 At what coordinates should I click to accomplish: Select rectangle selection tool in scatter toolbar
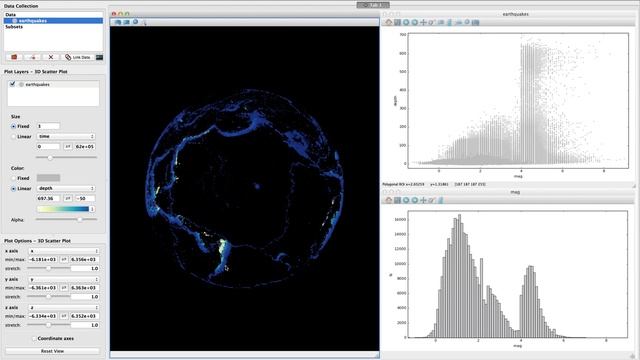[x=441, y=22]
